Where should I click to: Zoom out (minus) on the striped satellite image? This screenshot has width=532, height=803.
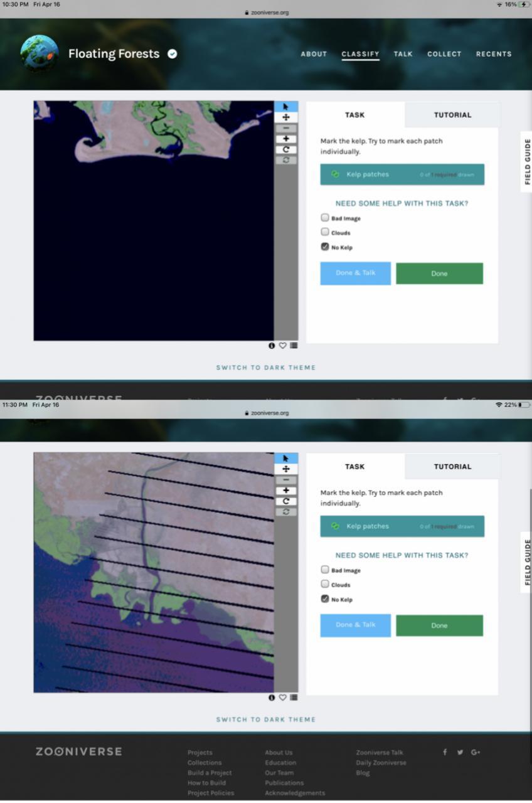pyautogui.click(x=286, y=480)
